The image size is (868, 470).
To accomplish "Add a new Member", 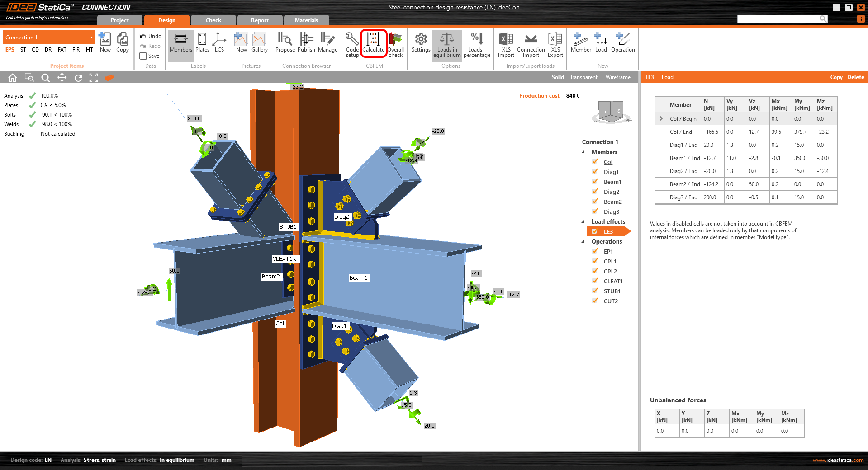I will pyautogui.click(x=580, y=43).
